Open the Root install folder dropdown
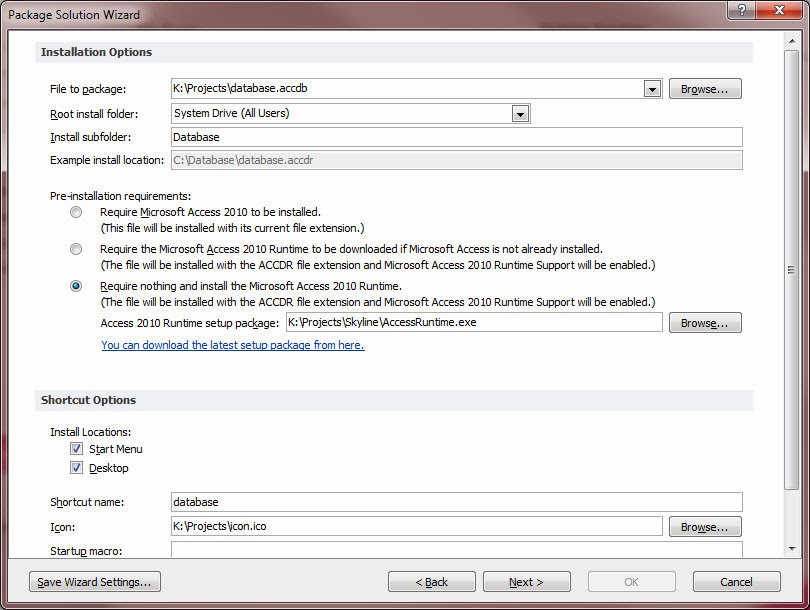Screen dimensions: 810x610 click(x=519, y=113)
